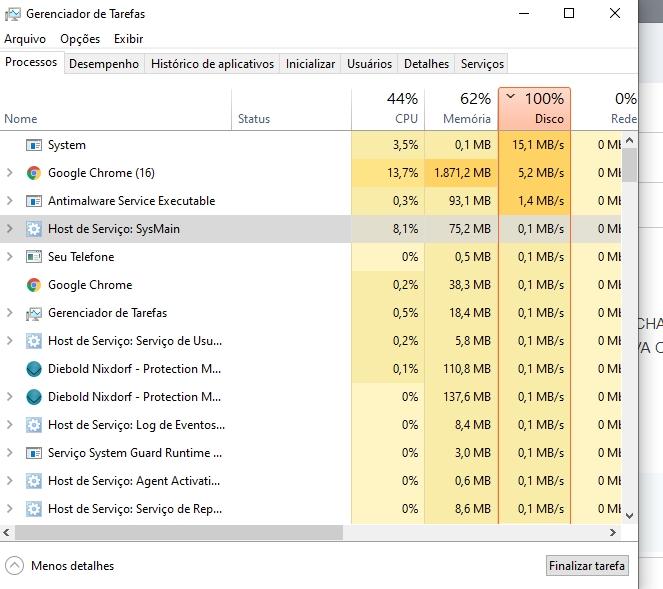Select the System process icon

click(x=34, y=145)
